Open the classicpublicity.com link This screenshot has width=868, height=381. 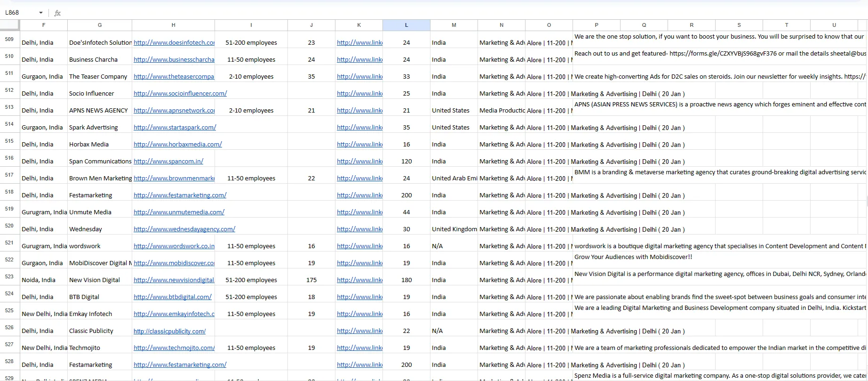coord(170,331)
